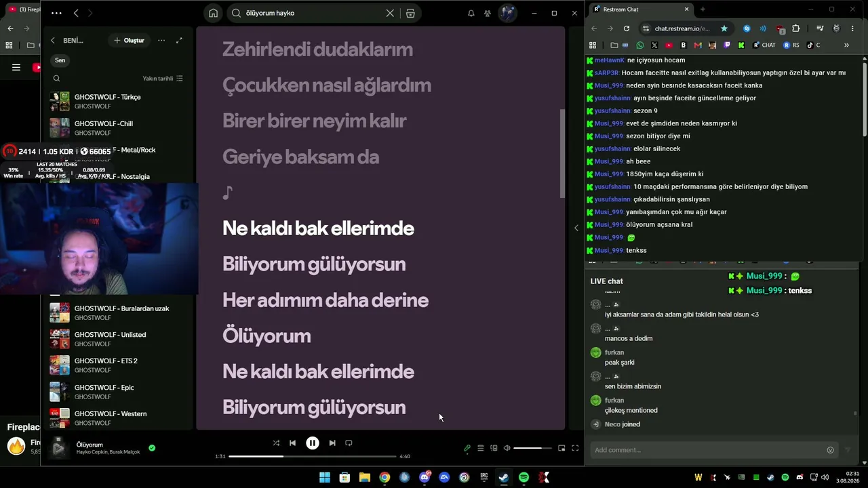
Task: Go back in Spotify navigation
Action: point(76,13)
